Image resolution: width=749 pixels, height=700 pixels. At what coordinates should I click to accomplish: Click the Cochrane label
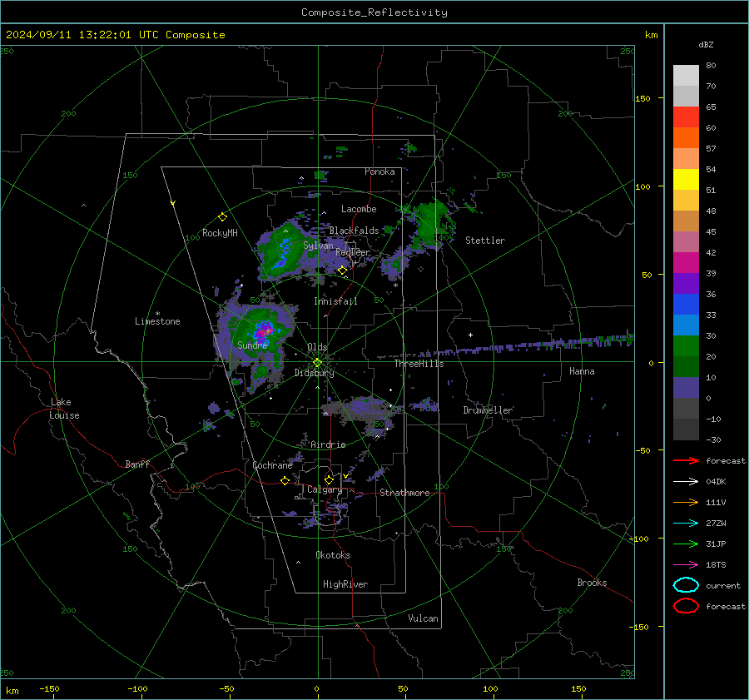[272, 465]
